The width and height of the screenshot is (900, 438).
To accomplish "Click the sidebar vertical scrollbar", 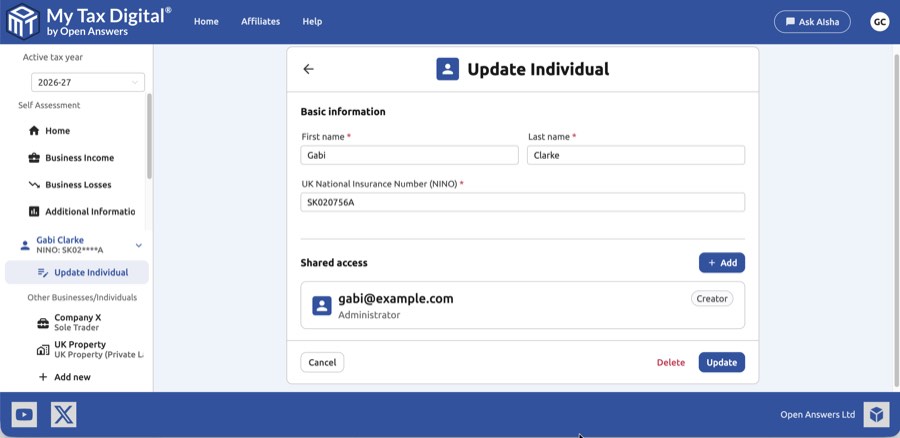I will [149, 135].
